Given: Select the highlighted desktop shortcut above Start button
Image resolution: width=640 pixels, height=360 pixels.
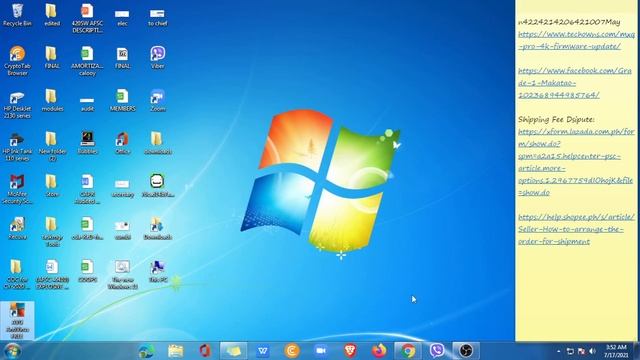Looking at the screenshot, I should coord(17,320).
